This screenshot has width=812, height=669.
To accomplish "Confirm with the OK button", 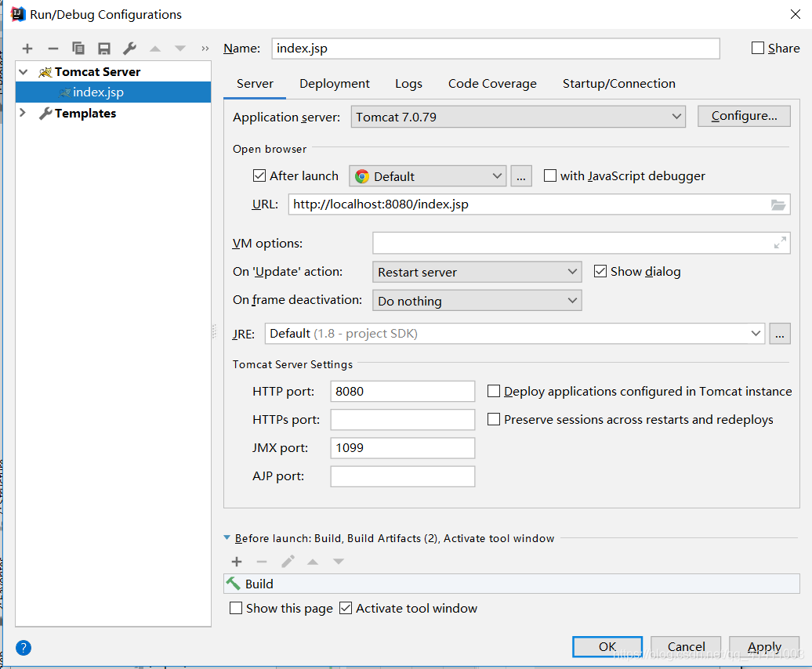I will (607, 647).
